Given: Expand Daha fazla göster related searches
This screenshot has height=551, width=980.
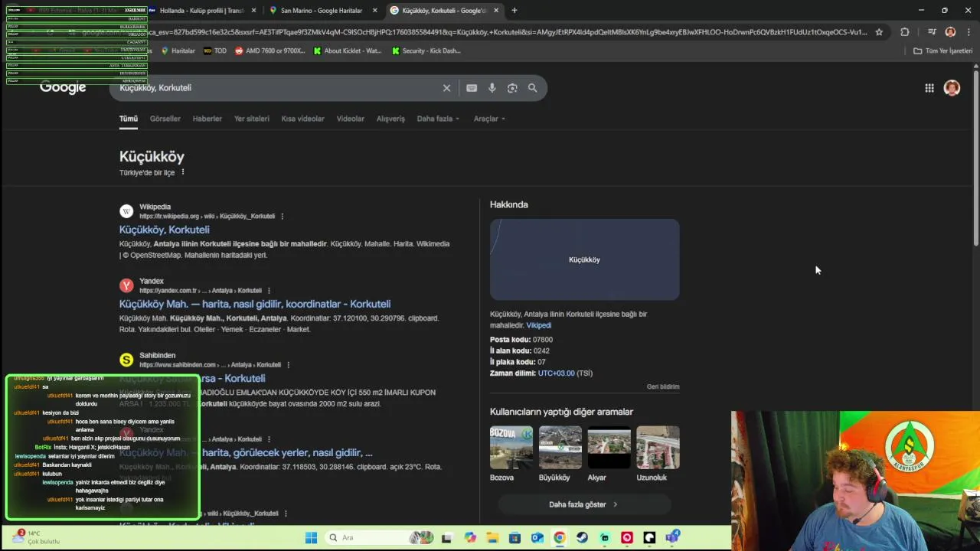Looking at the screenshot, I should [x=583, y=504].
